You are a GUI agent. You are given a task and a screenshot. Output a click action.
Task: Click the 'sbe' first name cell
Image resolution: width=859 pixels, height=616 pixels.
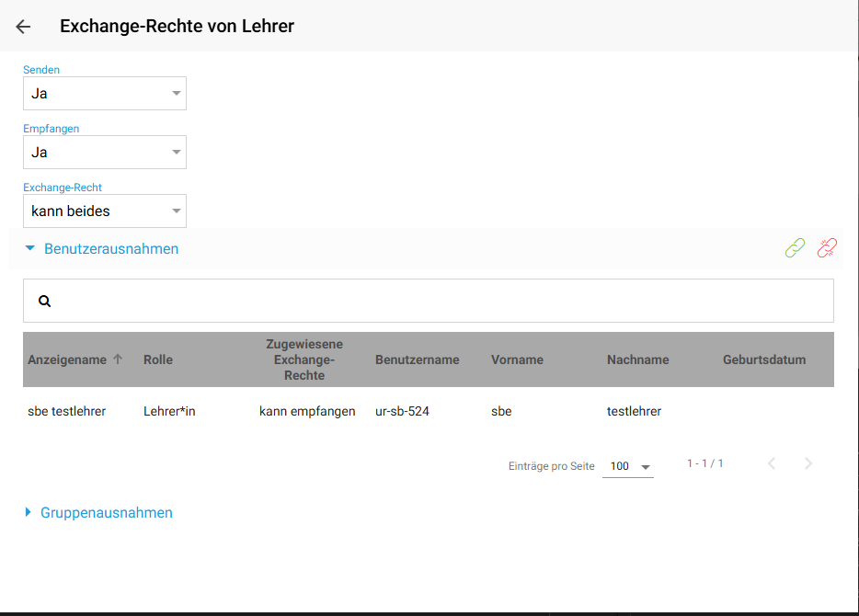click(501, 411)
